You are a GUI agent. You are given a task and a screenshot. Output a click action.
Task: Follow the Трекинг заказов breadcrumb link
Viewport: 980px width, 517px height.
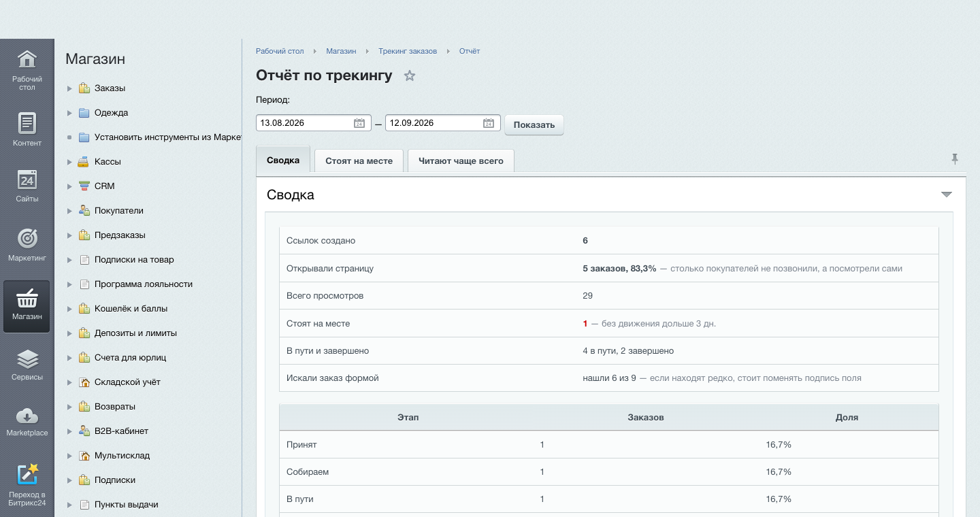point(408,51)
